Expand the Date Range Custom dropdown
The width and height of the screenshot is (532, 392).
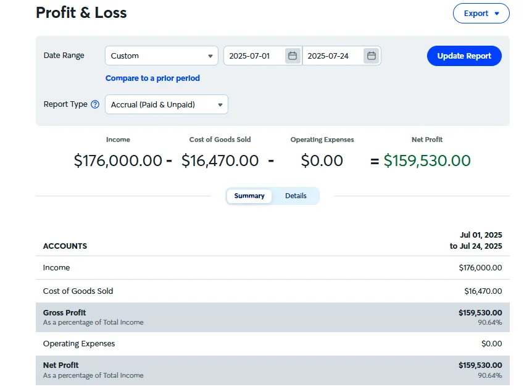point(161,56)
